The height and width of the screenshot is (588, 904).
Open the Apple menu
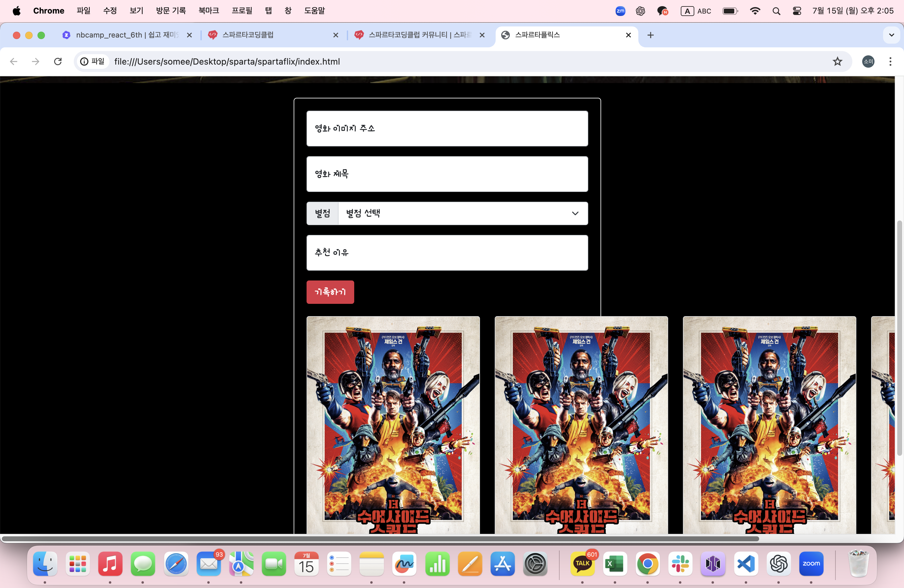(17, 11)
